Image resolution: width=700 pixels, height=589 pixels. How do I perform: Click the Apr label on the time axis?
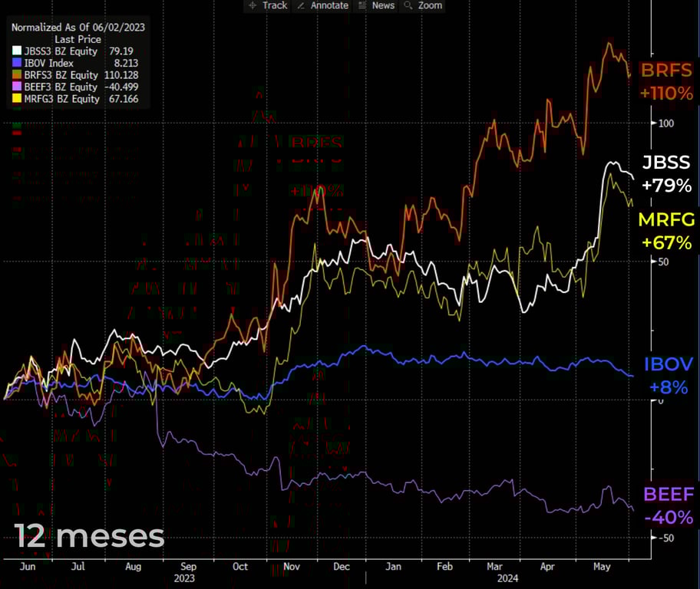click(547, 567)
